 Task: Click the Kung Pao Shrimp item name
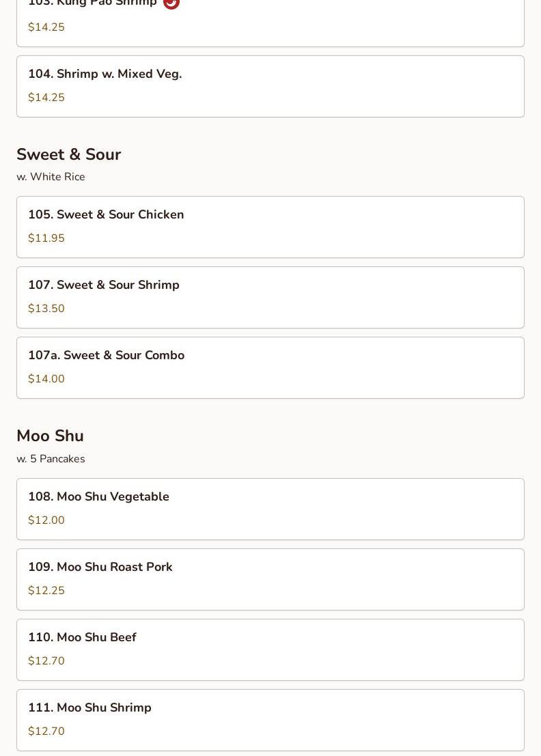[92, 3]
